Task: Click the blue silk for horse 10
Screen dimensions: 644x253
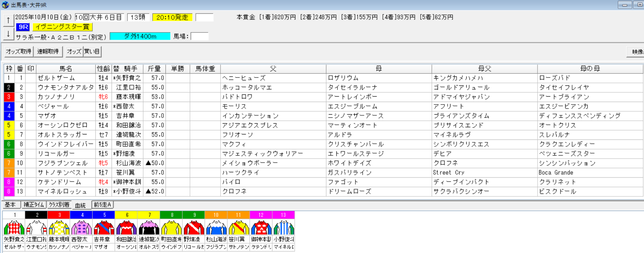Action: click(x=216, y=228)
